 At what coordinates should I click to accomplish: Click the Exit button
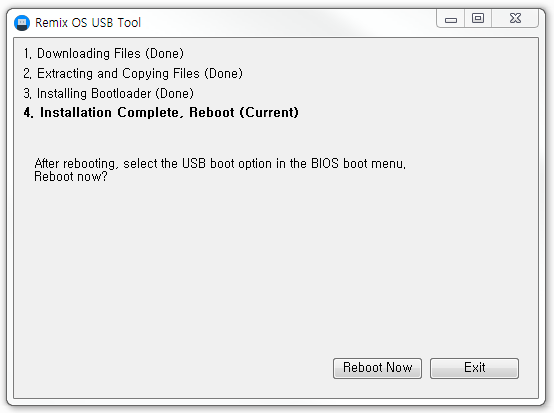coord(474,368)
